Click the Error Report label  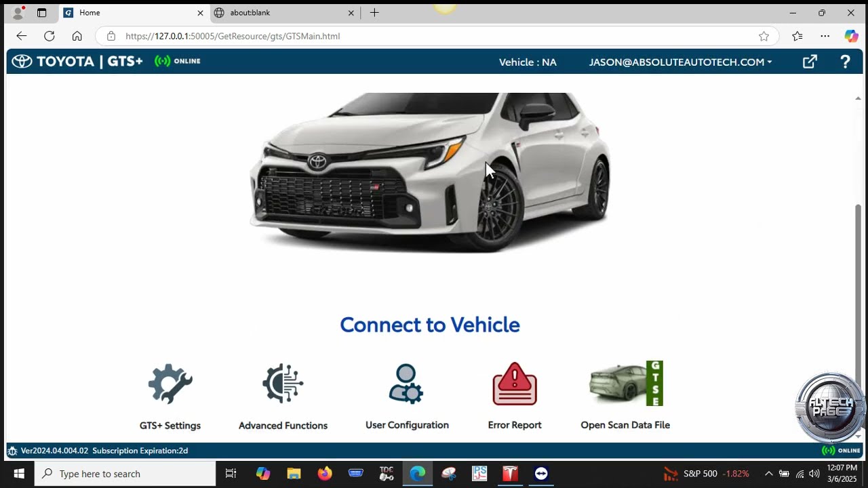tap(515, 425)
